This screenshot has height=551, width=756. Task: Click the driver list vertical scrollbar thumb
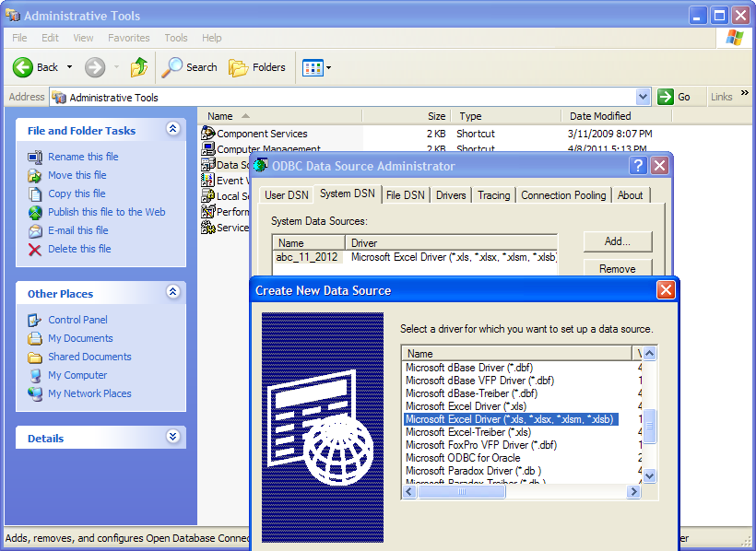coord(649,426)
